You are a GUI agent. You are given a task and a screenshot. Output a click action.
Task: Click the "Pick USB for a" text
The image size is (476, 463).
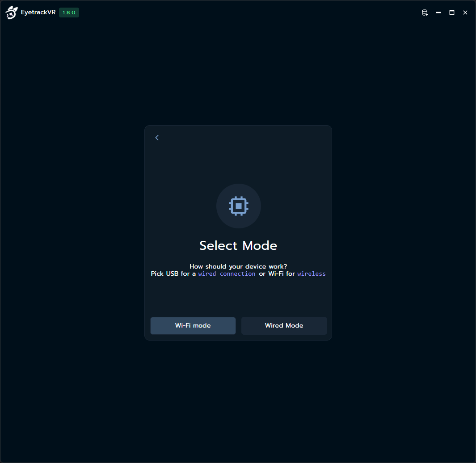[x=173, y=274]
